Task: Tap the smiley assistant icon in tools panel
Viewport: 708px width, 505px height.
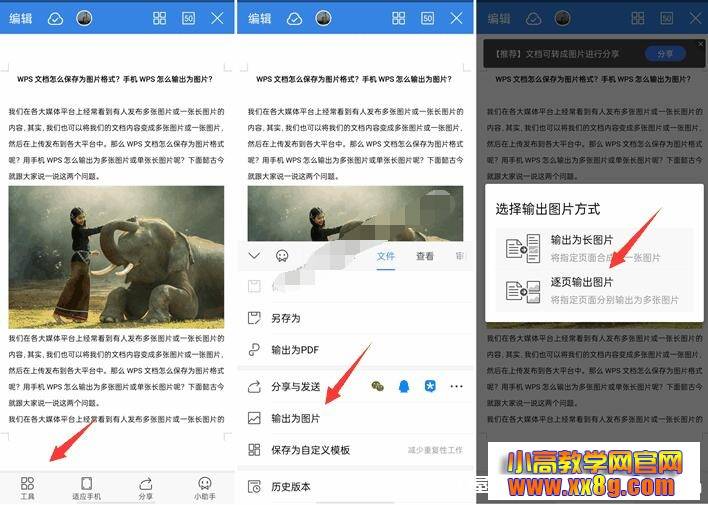Action: pos(282,256)
